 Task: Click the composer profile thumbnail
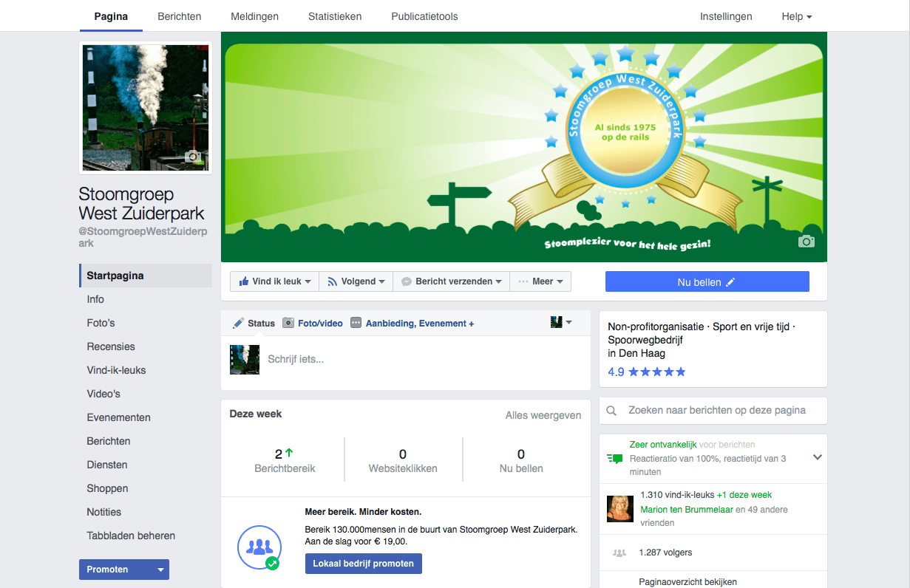click(x=245, y=360)
